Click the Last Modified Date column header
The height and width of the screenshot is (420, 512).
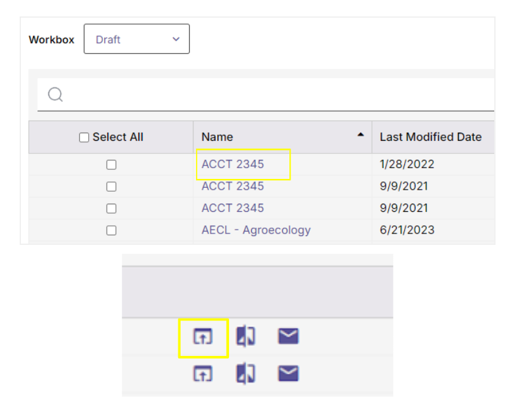pos(430,137)
